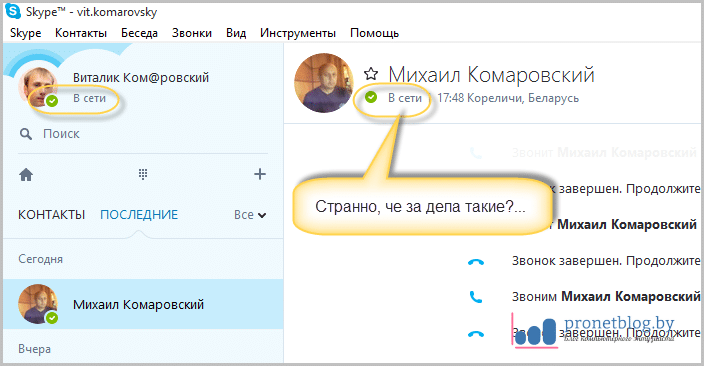Click the plus icon to add contact
704x366 pixels.
(x=260, y=174)
